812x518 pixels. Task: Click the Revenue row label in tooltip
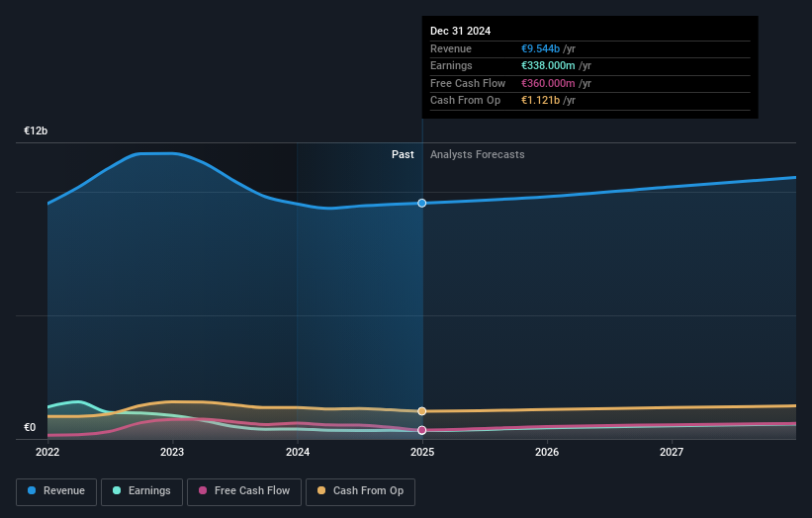coord(451,48)
